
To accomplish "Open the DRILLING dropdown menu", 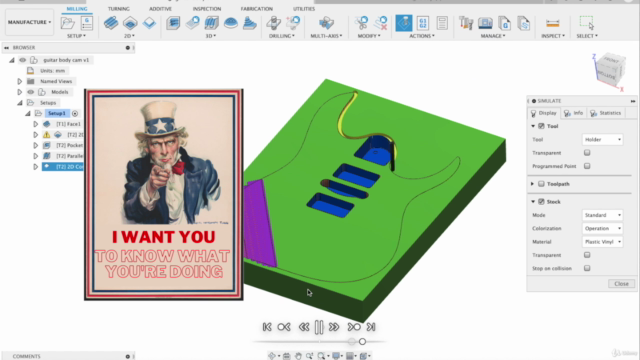I will [x=282, y=36].
